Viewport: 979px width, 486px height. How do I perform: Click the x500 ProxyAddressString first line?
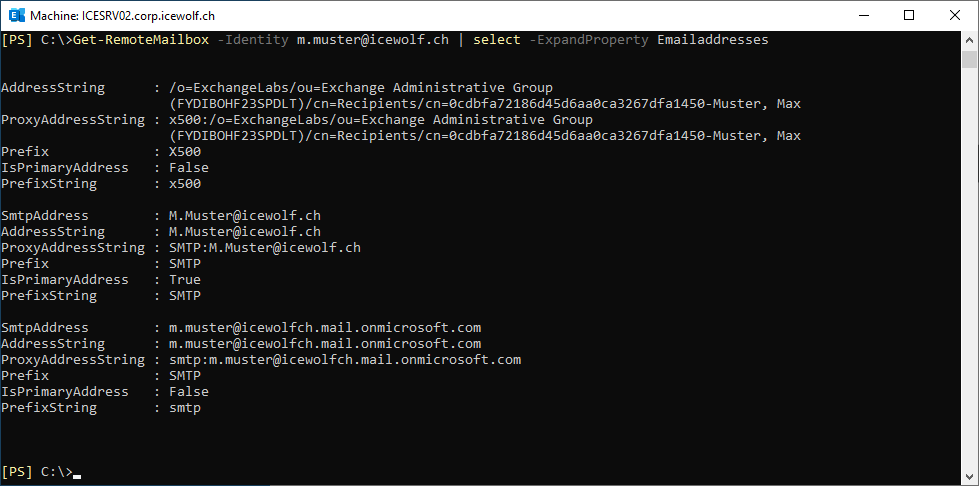click(x=381, y=119)
